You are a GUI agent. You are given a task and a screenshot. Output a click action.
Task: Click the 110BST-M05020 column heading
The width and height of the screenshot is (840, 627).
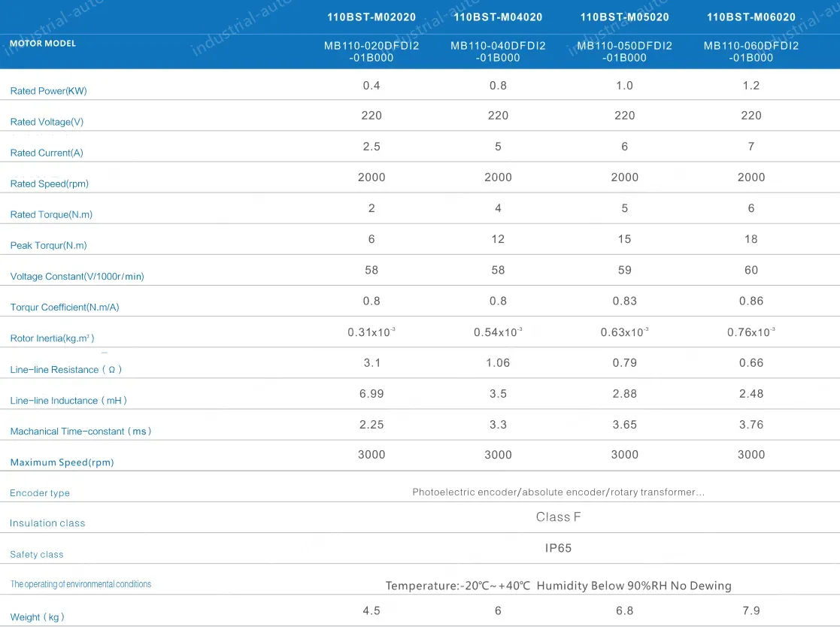[x=624, y=17]
